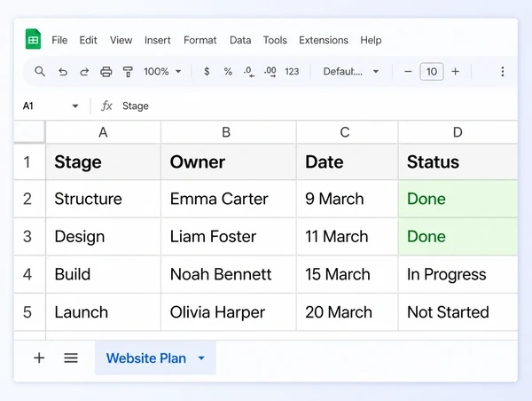Select the Stage header cell

[x=103, y=161]
